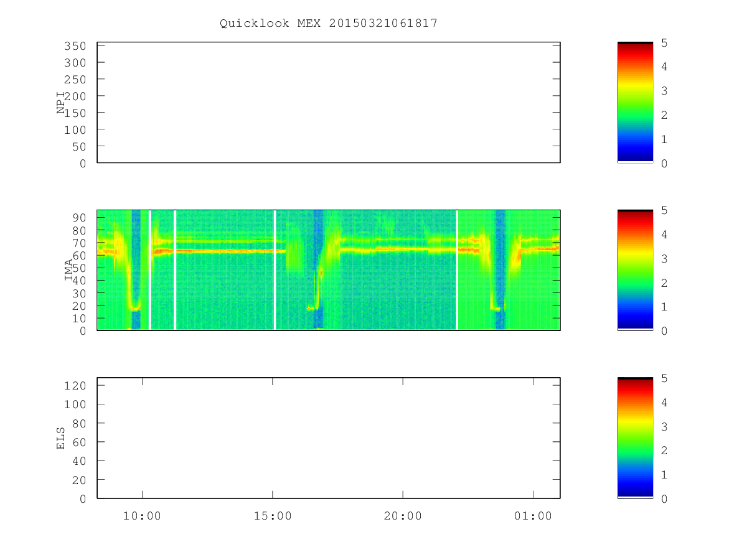Click the 2 label on IMA color bar
Image resolution: width=747 pixels, height=560 pixels.
point(664,282)
